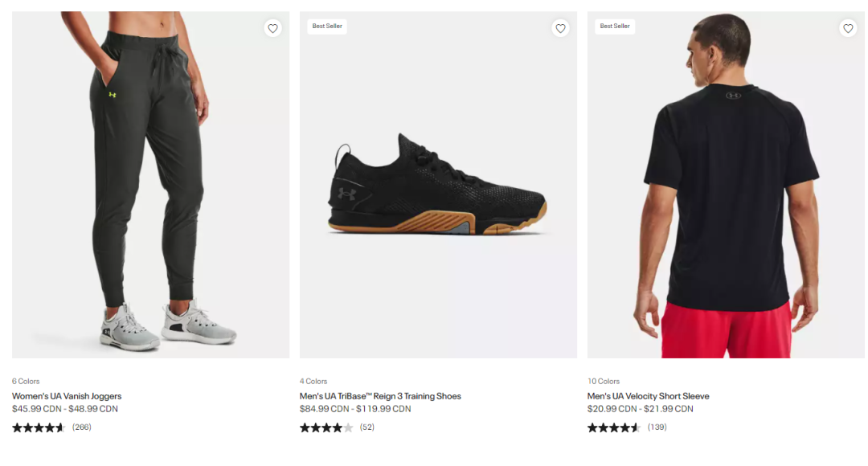
Task: Click the joggers product photo
Action: (150, 185)
